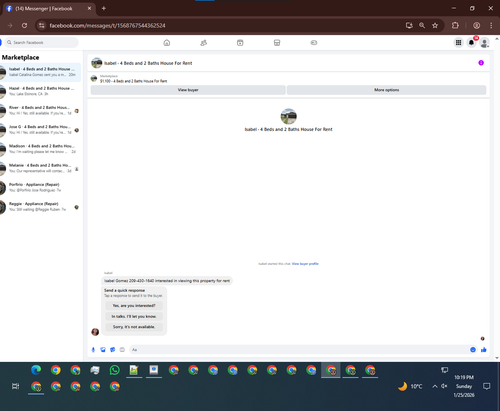Image resolution: width=500 pixels, height=411 pixels.
Task: Open River's house rental conversation
Action: (x=40, y=111)
